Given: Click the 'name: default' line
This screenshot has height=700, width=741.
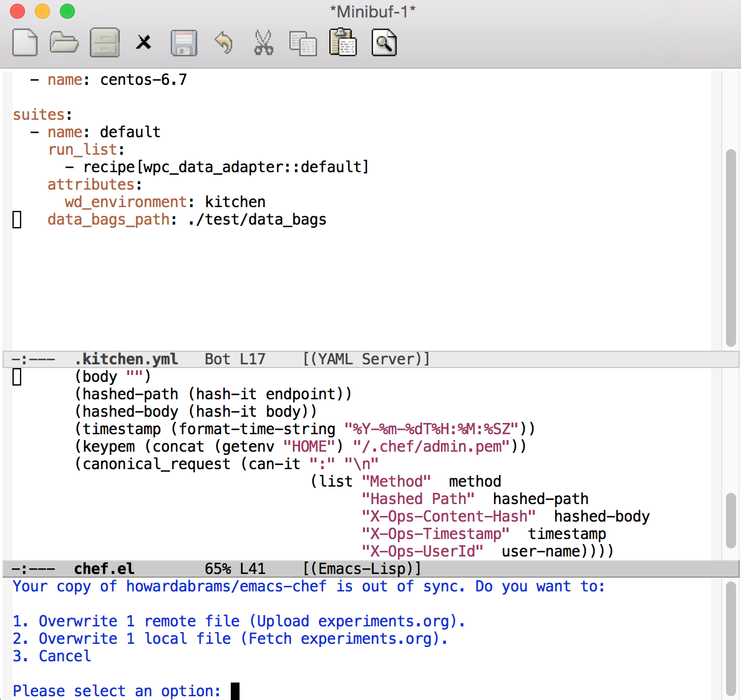Looking at the screenshot, I should click(95, 132).
